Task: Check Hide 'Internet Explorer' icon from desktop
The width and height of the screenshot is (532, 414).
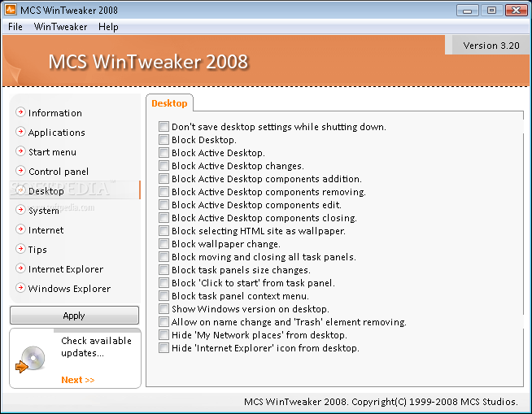Action: pos(164,348)
